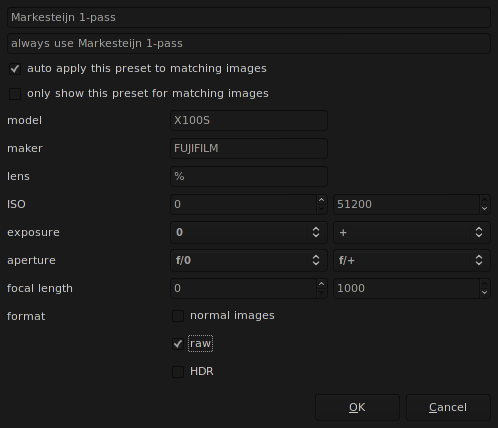Enable the HDR format checkbox
Viewport: 498px width, 428px height.
click(x=178, y=372)
